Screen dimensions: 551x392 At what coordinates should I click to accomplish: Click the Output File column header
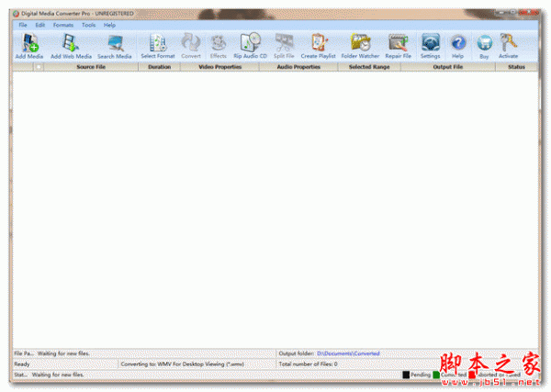(x=448, y=67)
